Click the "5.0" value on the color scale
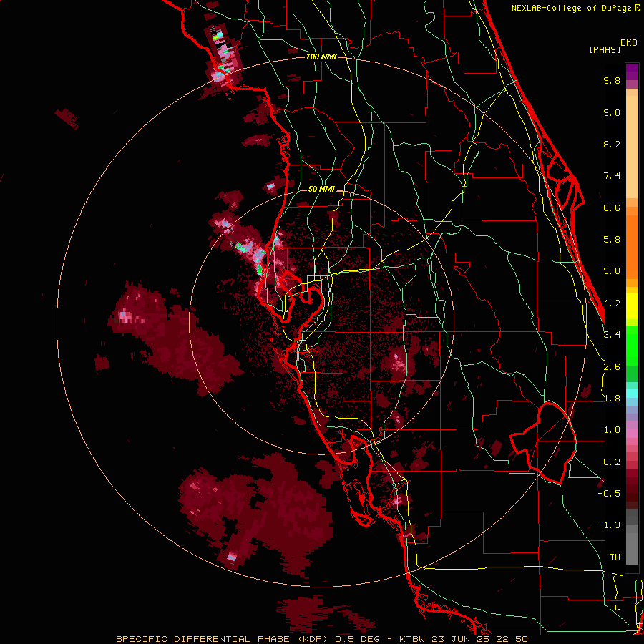Image resolution: width=644 pixels, height=644 pixels. point(612,271)
